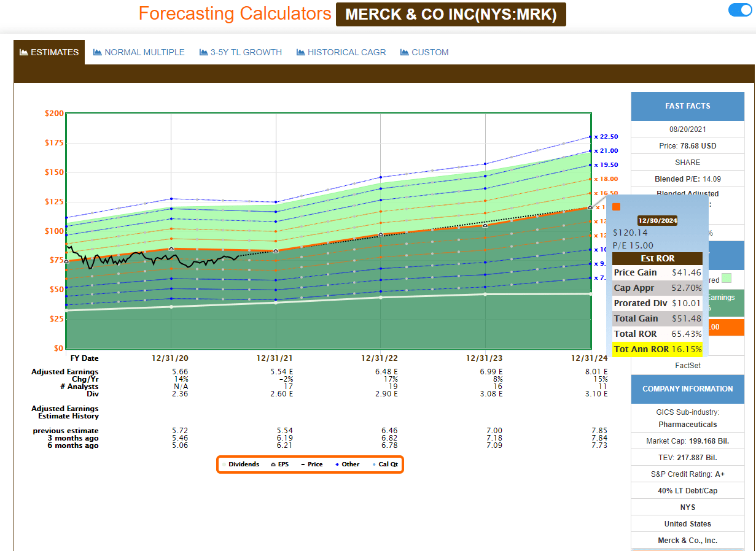Screen dimensions: 756x551
Task: Click the chart icon on 3-5Y TL GROWTH tab
Action: 204,52
